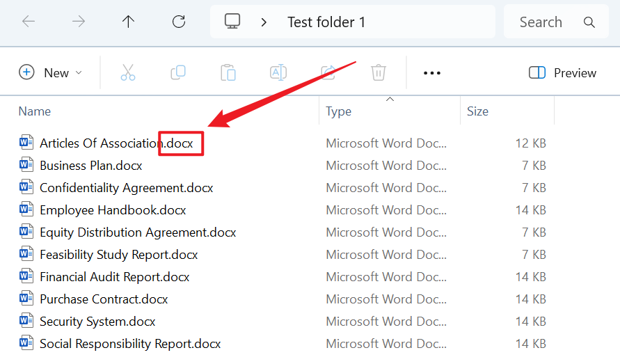Click the search magnifier icon

(589, 22)
